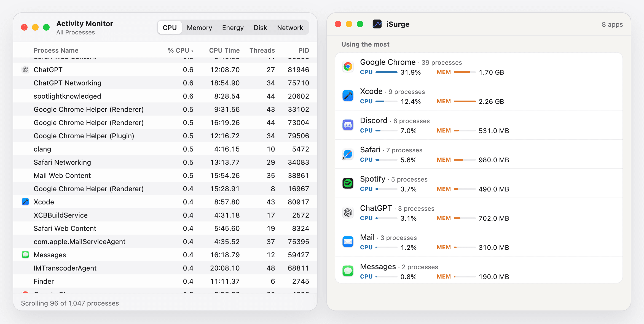Click the Google Chrome icon in iSurge

coord(348,67)
